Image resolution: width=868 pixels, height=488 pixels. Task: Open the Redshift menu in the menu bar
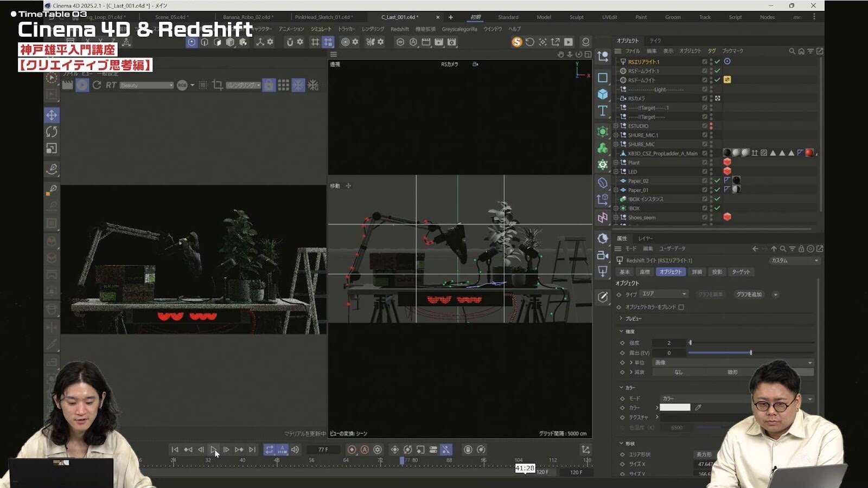coord(399,29)
